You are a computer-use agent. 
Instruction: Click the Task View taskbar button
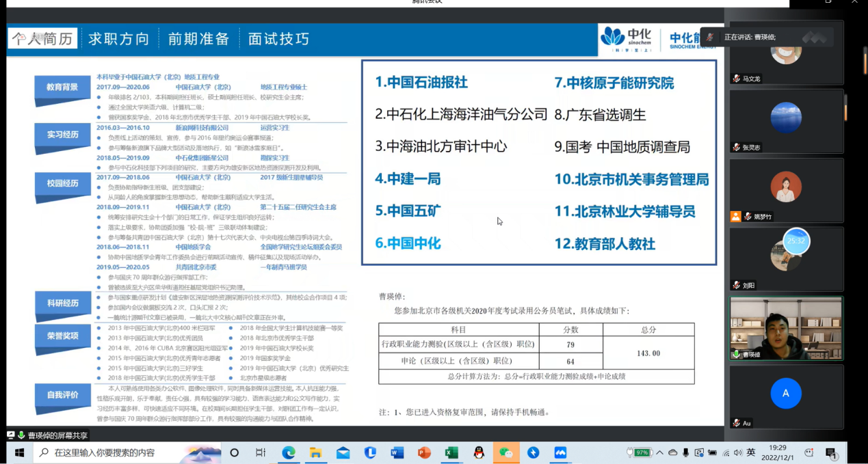pyautogui.click(x=261, y=452)
